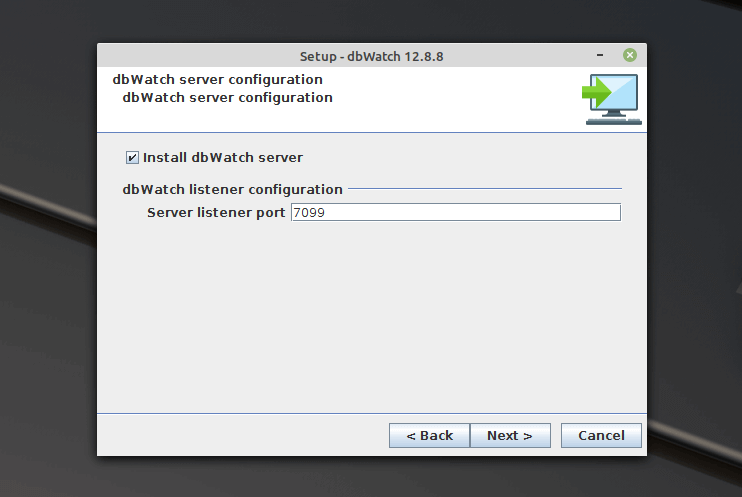Uncheck the Install dbWatch server checkbox

point(132,157)
